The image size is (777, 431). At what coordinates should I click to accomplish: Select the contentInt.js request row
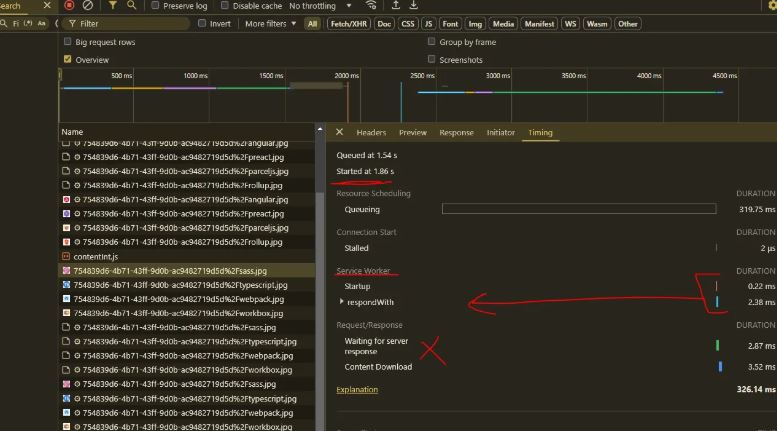[x=95, y=257]
